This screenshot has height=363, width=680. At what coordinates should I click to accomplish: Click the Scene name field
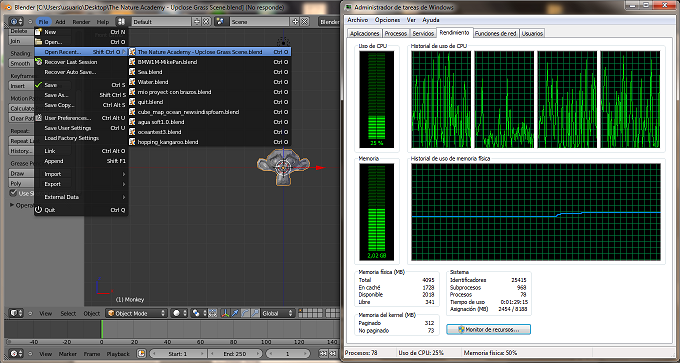(x=259, y=22)
